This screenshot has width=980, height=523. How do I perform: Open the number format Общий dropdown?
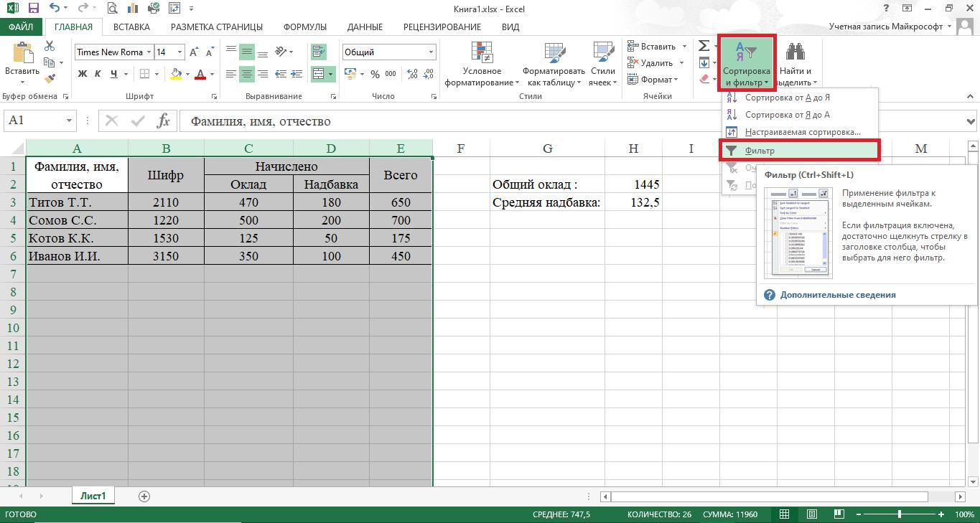coord(431,52)
